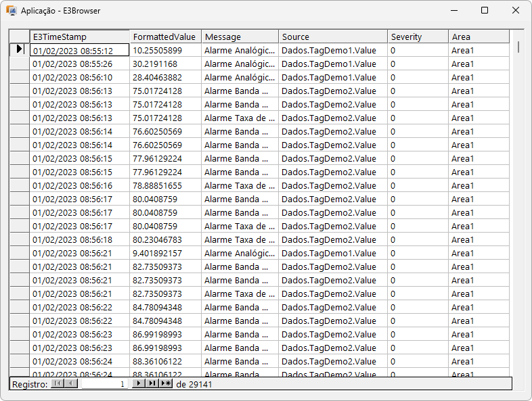This screenshot has width=532, height=401.
Task: Select the Severity column header
Action: [418, 37]
